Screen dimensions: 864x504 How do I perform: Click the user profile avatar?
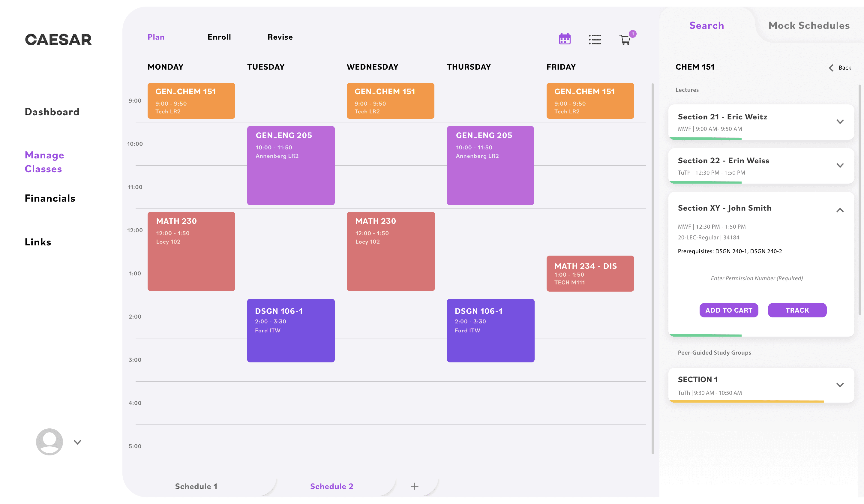[x=49, y=442]
